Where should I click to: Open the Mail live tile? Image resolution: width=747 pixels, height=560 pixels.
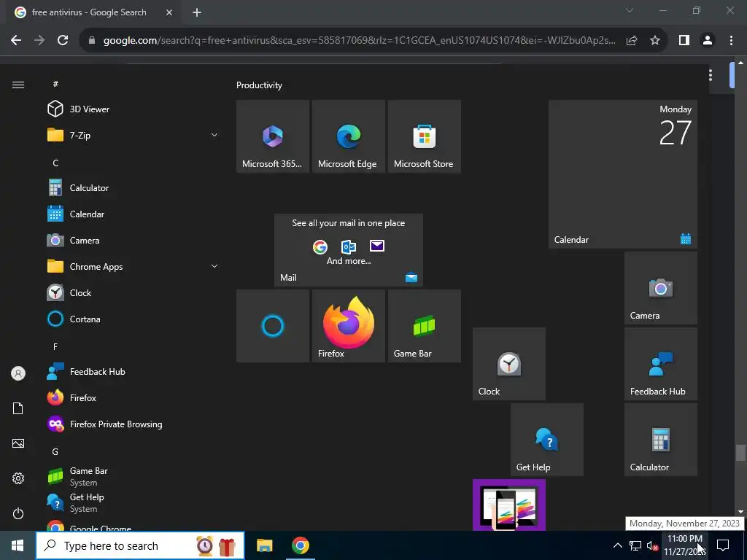click(x=349, y=250)
